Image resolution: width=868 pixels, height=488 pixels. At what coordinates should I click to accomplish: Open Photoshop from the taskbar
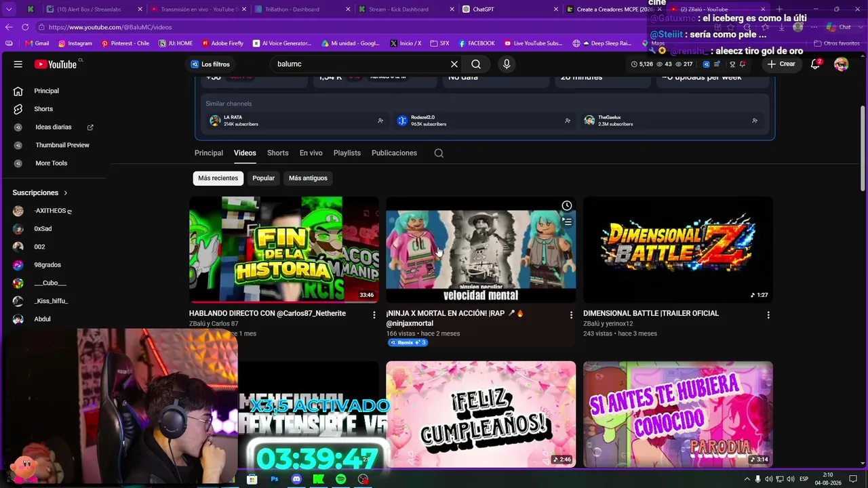coord(274,479)
